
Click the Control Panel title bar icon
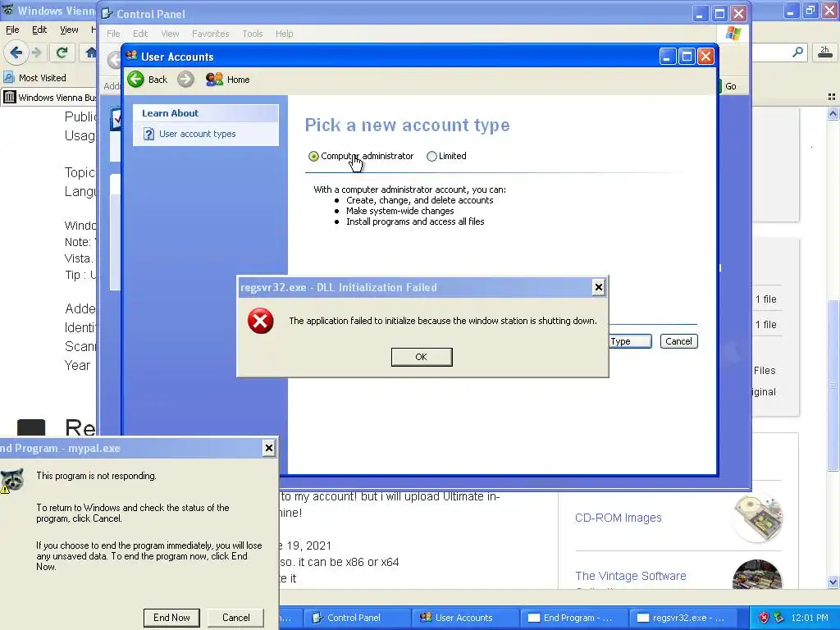pyautogui.click(x=107, y=13)
